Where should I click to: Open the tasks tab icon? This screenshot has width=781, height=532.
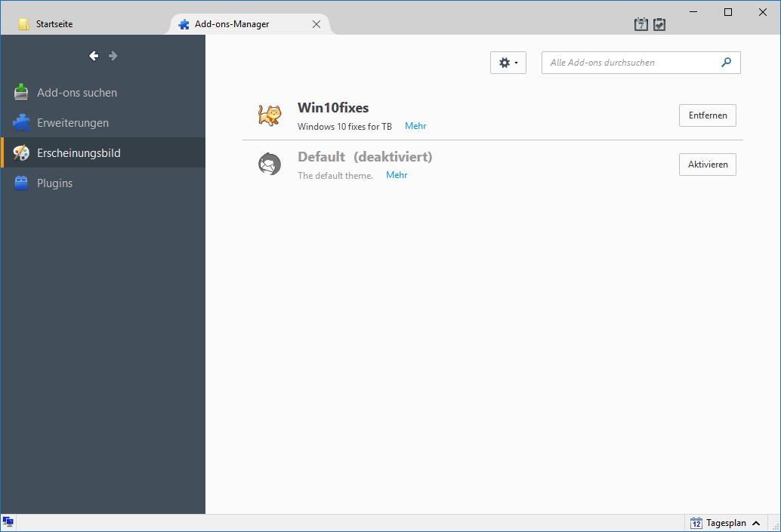click(659, 24)
